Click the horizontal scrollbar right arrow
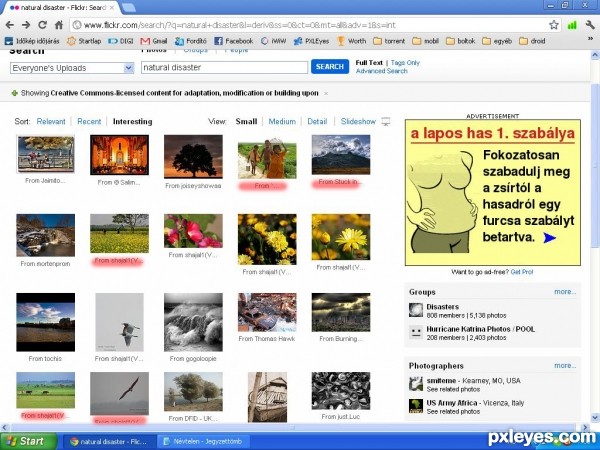Image resolution: width=600 pixels, height=450 pixels. 585,427
